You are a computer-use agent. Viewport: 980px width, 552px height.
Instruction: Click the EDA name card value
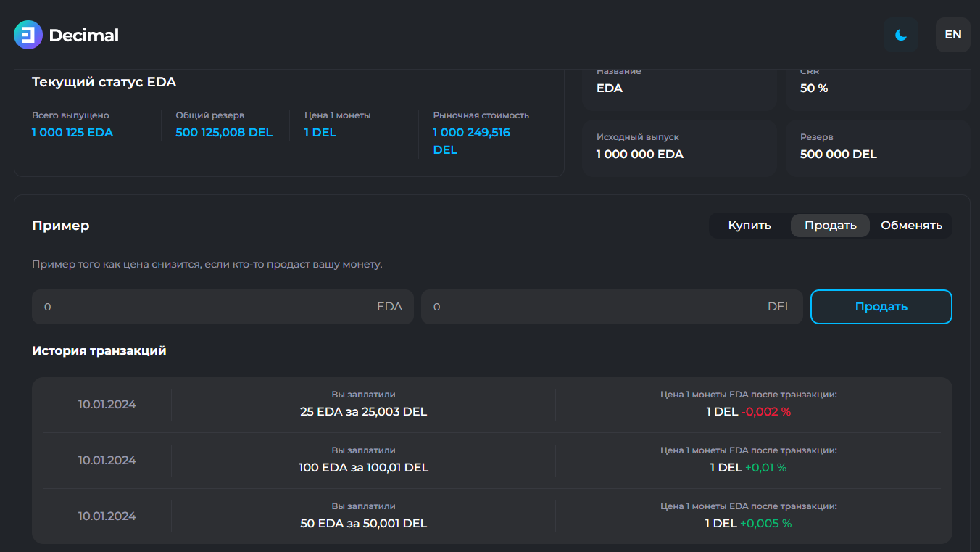tap(610, 88)
